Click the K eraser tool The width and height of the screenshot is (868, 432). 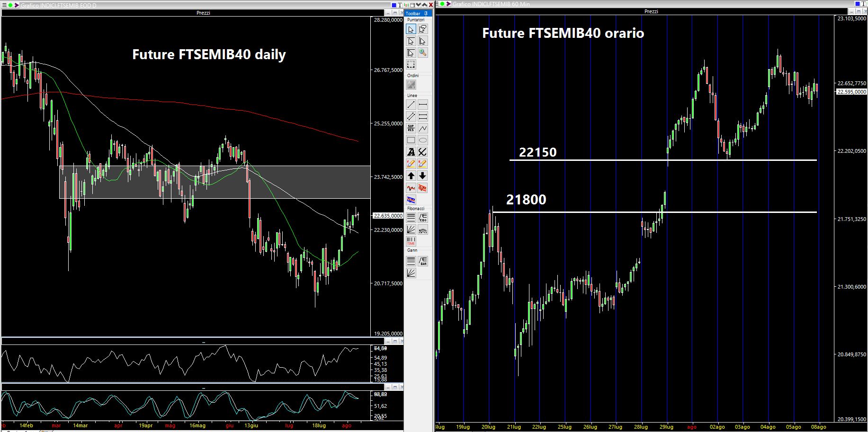pos(423,164)
